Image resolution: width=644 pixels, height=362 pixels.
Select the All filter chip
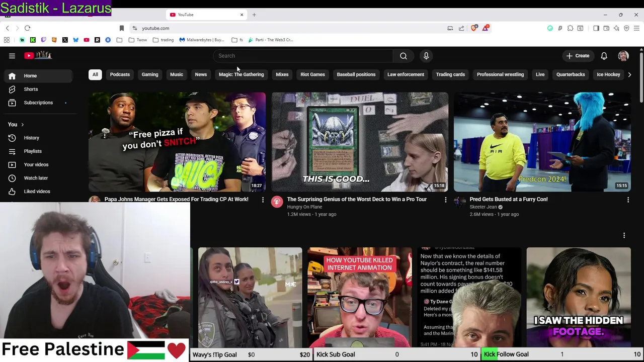click(95, 74)
